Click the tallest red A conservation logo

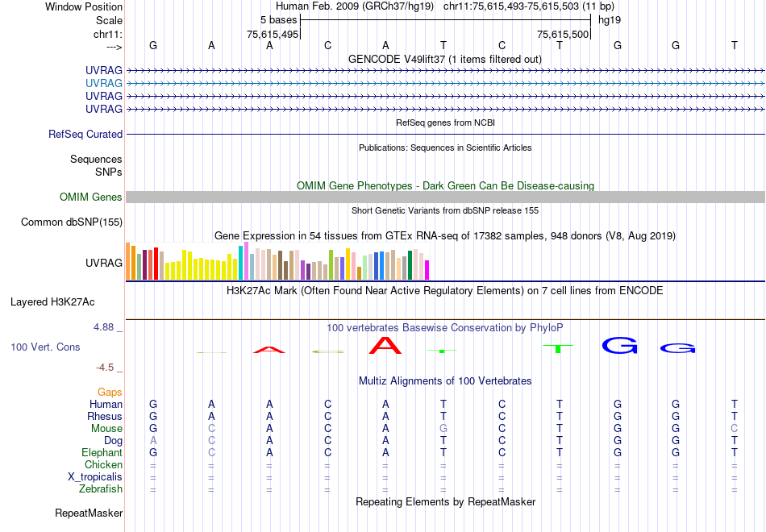point(385,345)
